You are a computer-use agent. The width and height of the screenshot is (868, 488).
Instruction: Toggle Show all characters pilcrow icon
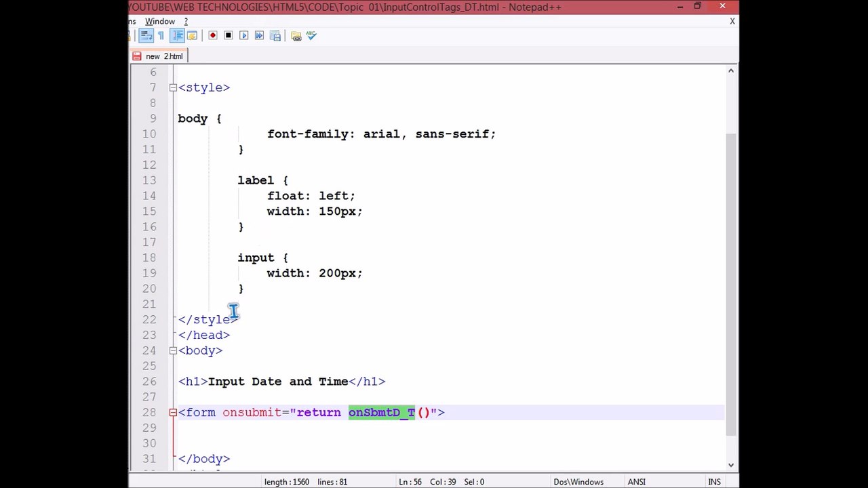pos(161,35)
